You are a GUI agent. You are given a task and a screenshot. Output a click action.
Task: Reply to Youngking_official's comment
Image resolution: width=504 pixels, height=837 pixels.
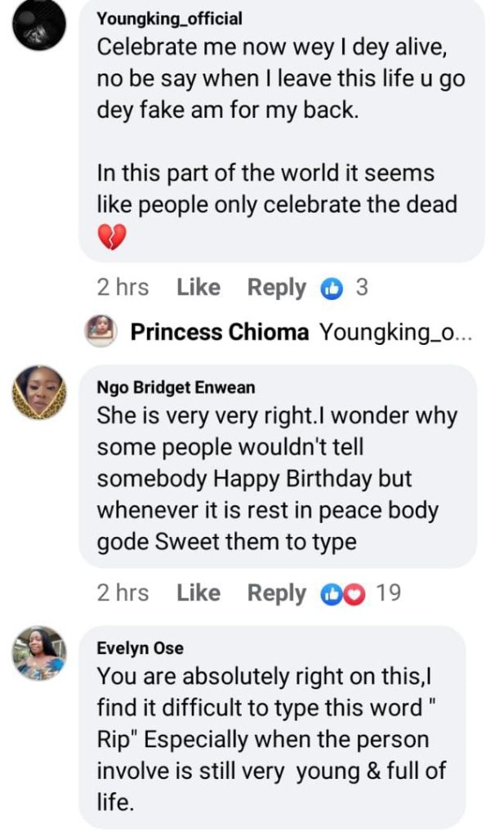click(x=276, y=288)
